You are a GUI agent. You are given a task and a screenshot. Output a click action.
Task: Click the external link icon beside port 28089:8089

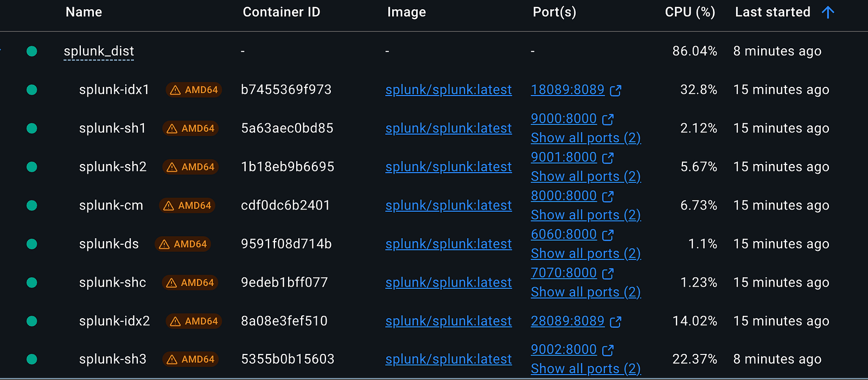(x=615, y=322)
